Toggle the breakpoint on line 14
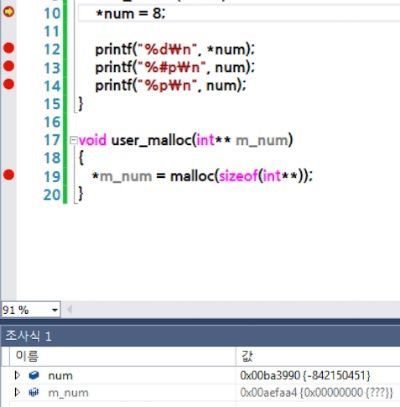 (9, 84)
